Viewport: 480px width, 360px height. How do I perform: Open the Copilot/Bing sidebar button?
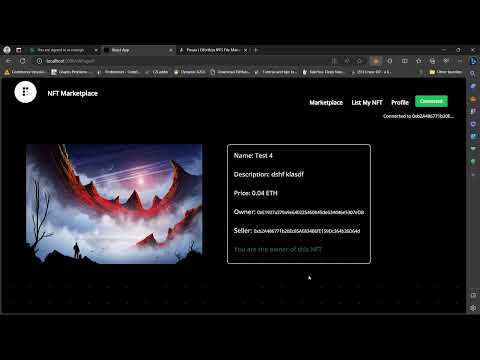[x=473, y=61]
